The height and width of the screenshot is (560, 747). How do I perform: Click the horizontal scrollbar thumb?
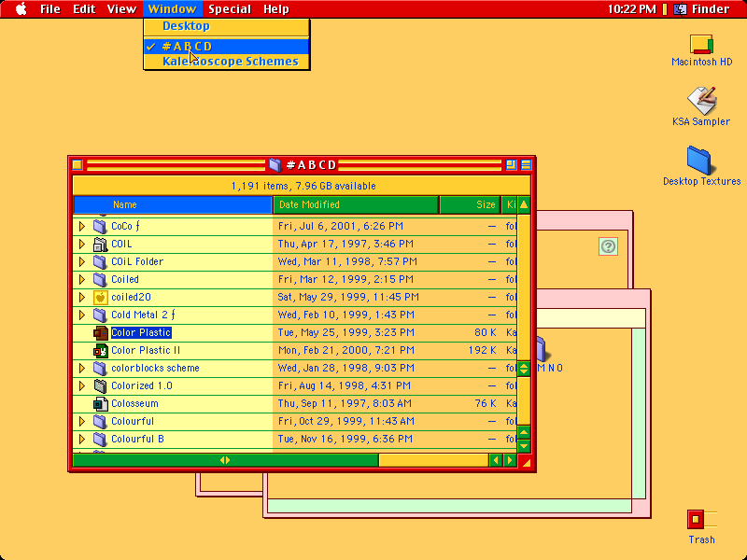tap(225, 460)
